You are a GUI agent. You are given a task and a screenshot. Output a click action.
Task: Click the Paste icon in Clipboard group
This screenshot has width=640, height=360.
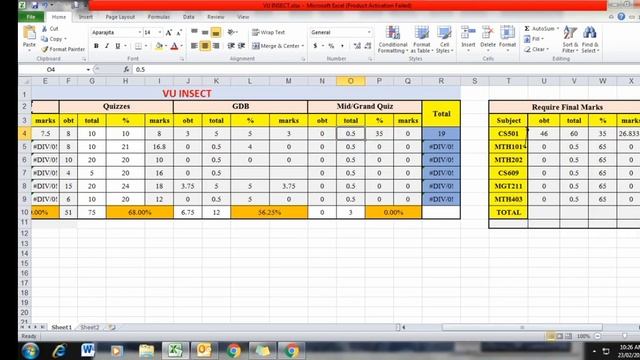point(29,33)
